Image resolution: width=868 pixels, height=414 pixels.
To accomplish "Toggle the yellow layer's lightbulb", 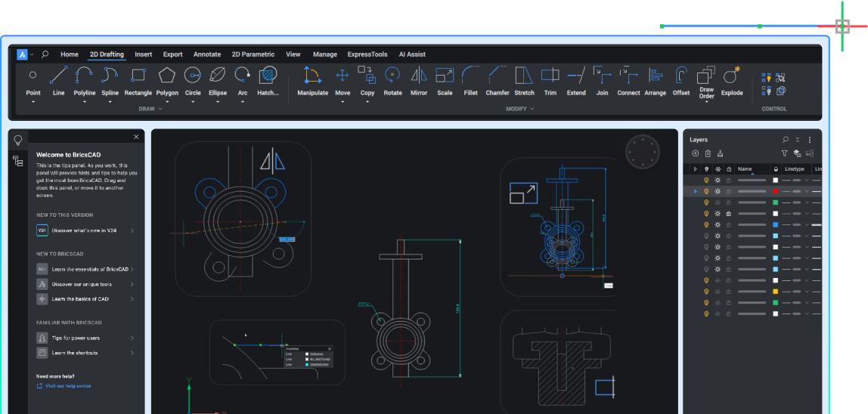I will click(x=706, y=291).
